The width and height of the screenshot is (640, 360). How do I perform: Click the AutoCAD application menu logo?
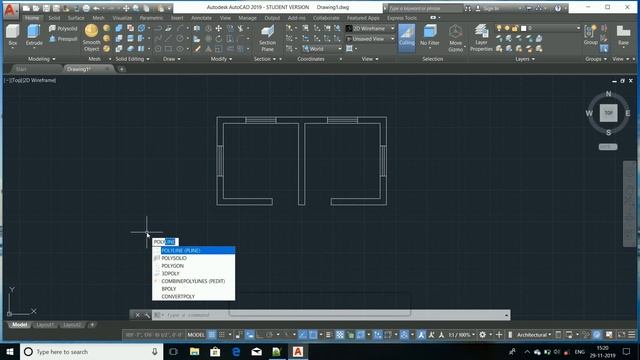click(x=10, y=10)
